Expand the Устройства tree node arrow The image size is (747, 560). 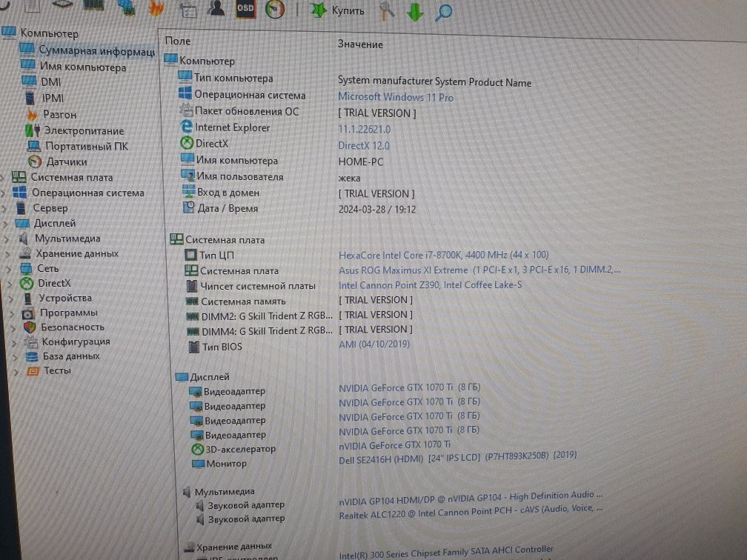[x=11, y=299]
